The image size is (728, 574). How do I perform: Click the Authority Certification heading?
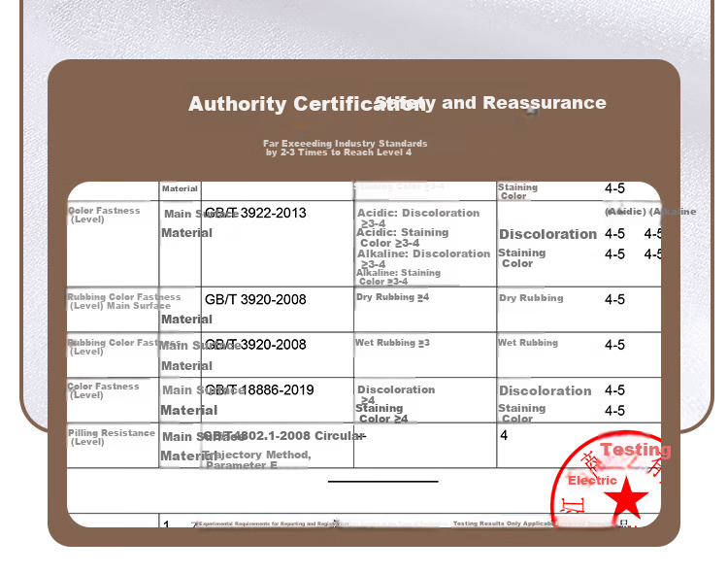[x=307, y=104]
